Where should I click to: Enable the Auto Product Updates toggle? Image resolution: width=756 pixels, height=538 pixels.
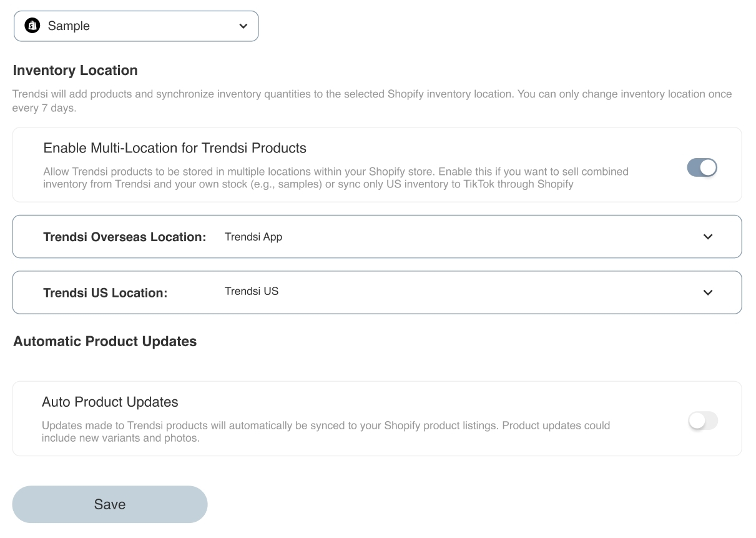703,421
